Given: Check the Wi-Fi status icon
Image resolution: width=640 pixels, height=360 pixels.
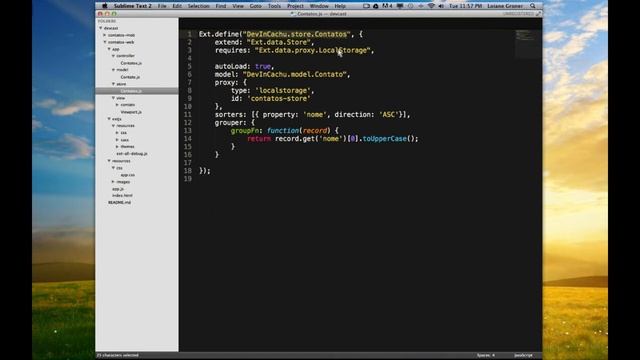Looking at the screenshot, I should (x=431, y=6).
